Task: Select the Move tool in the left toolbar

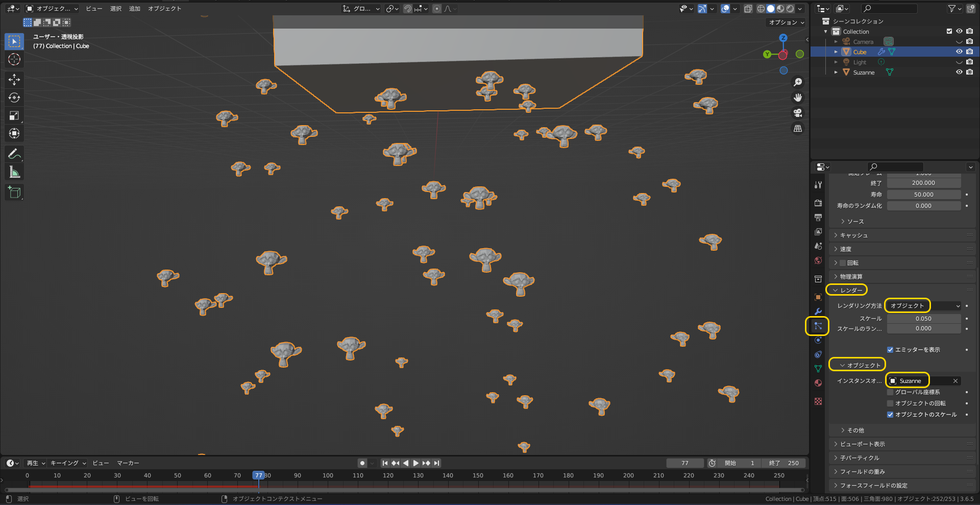Action: click(14, 80)
